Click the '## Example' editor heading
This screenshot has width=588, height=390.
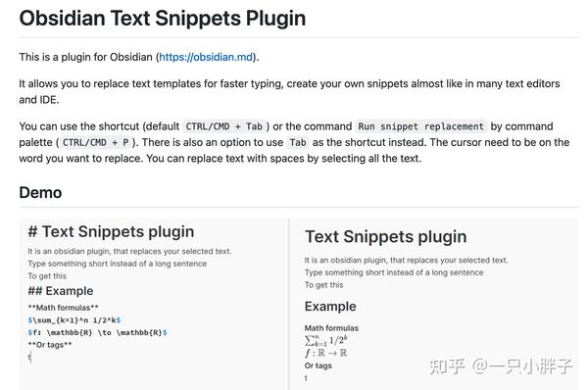pos(61,291)
